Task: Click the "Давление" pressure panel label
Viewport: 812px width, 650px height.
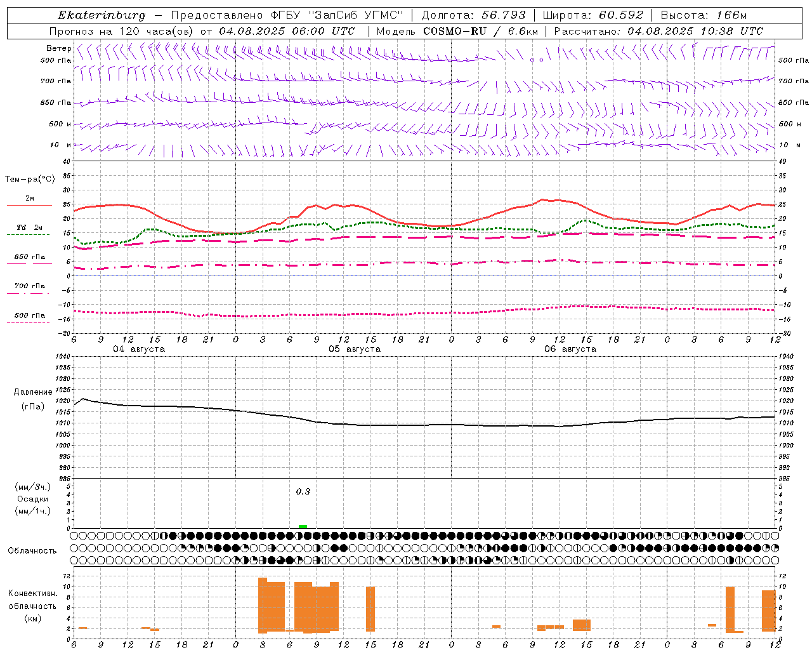Action: (x=33, y=392)
